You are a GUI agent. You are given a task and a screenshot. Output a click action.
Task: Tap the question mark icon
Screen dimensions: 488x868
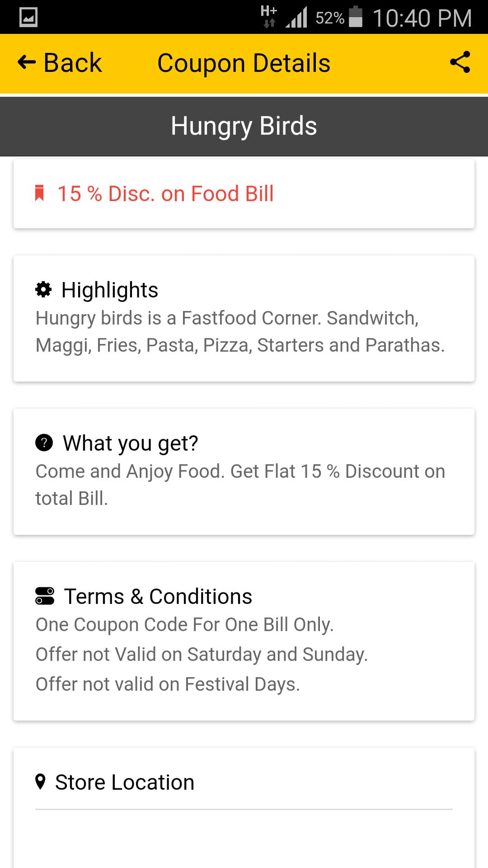point(44,443)
